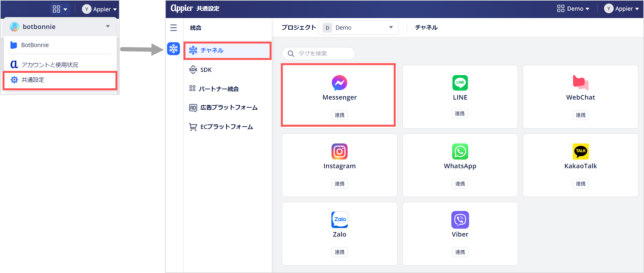Click the Instagram channel icon
Screen dimensions: 644x273
coord(339,151)
